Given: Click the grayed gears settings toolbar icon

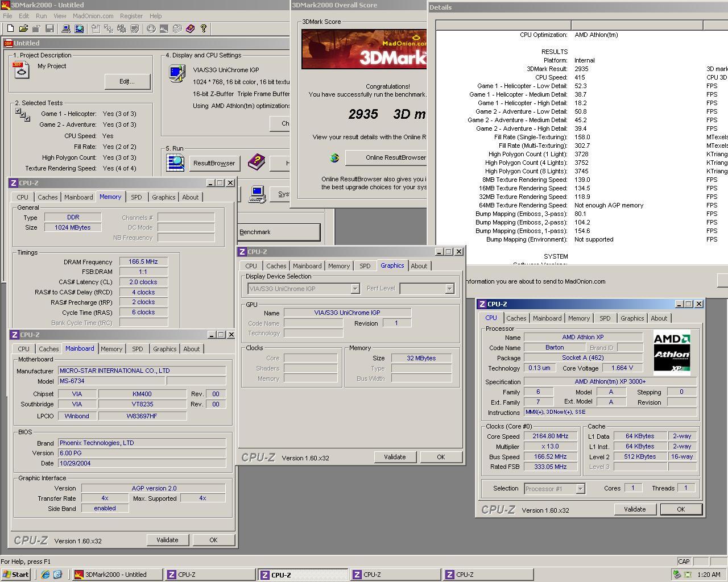Looking at the screenshot, I should click(122, 28).
